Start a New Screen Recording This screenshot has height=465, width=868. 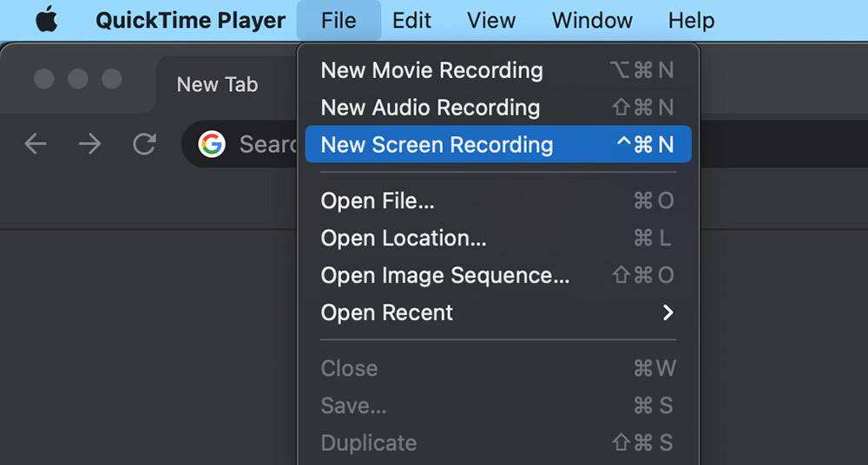click(437, 145)
